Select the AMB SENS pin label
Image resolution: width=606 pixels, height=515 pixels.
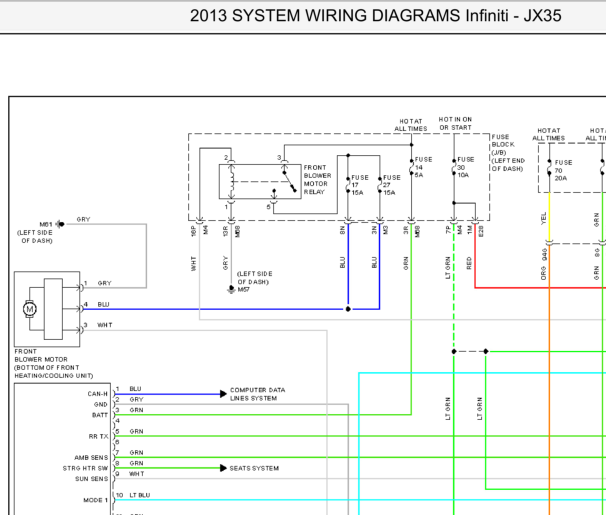click(x=91, y=458)
